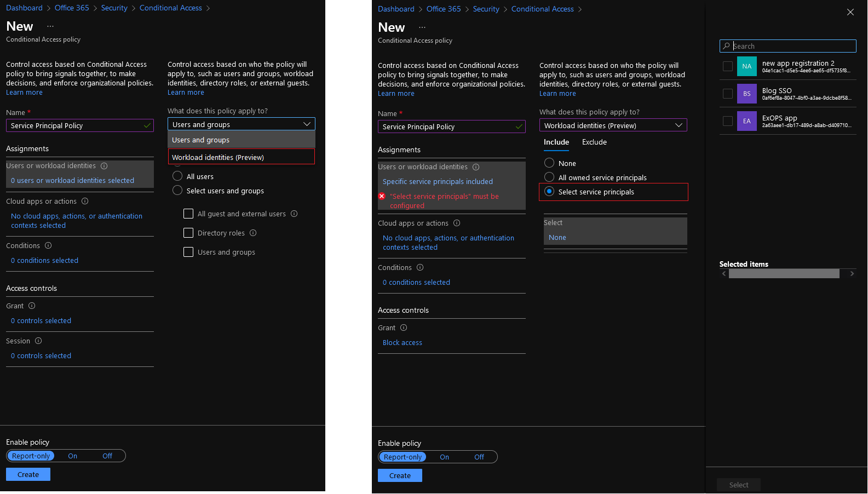Set Enable policy to Report-only in right panel

pos(403,457)
